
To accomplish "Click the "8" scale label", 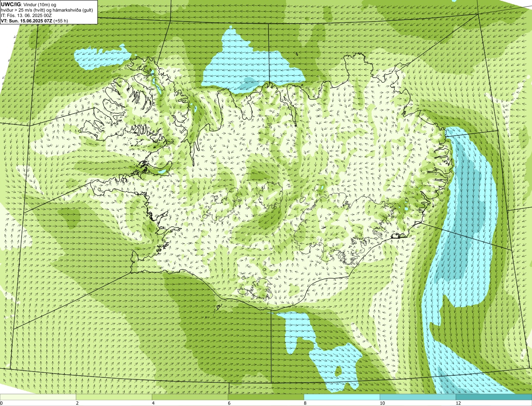I will coord(305,403).
